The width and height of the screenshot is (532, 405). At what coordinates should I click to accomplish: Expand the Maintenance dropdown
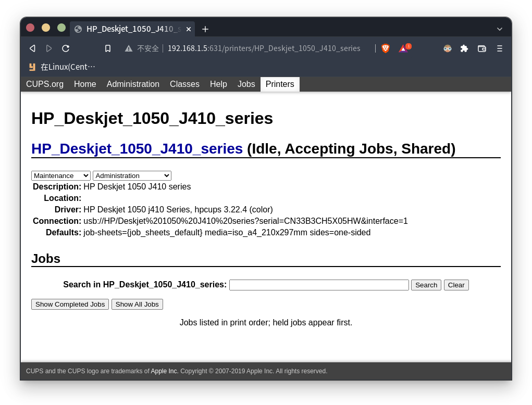click(x=61, y=176)
